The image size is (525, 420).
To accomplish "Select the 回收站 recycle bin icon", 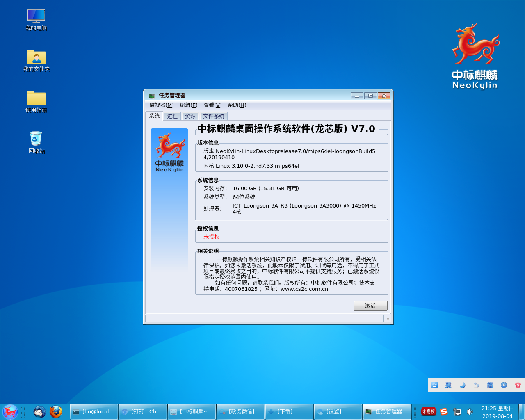I will click(x=36, y=143).
